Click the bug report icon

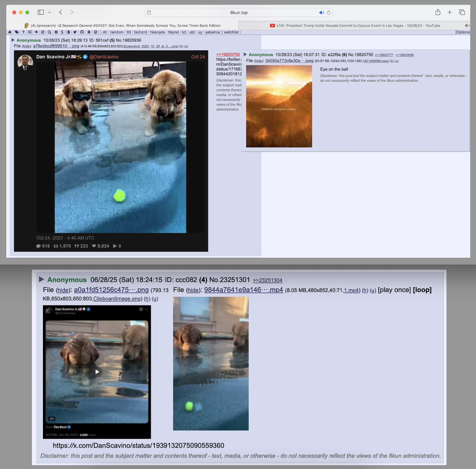[x=89, y=32]
